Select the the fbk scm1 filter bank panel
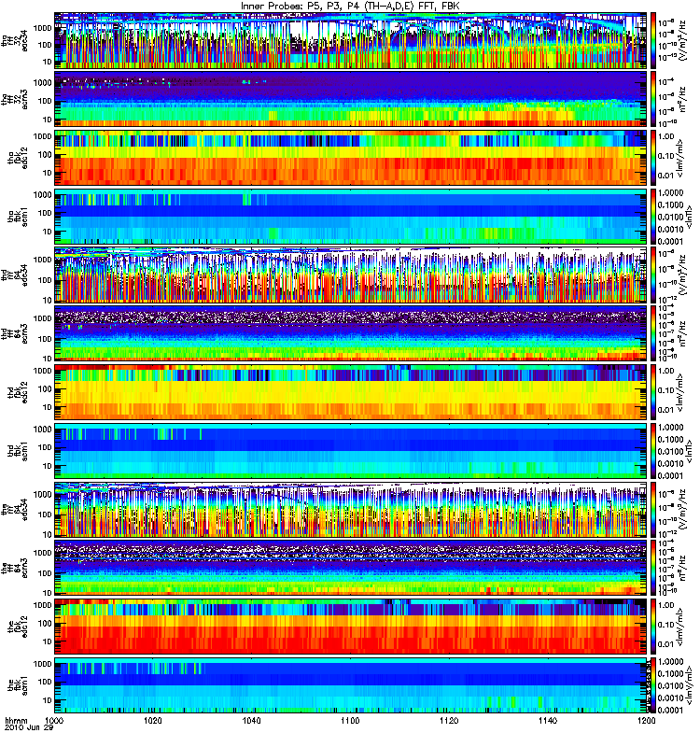This screenshot has width=700, height=747. 351,685
